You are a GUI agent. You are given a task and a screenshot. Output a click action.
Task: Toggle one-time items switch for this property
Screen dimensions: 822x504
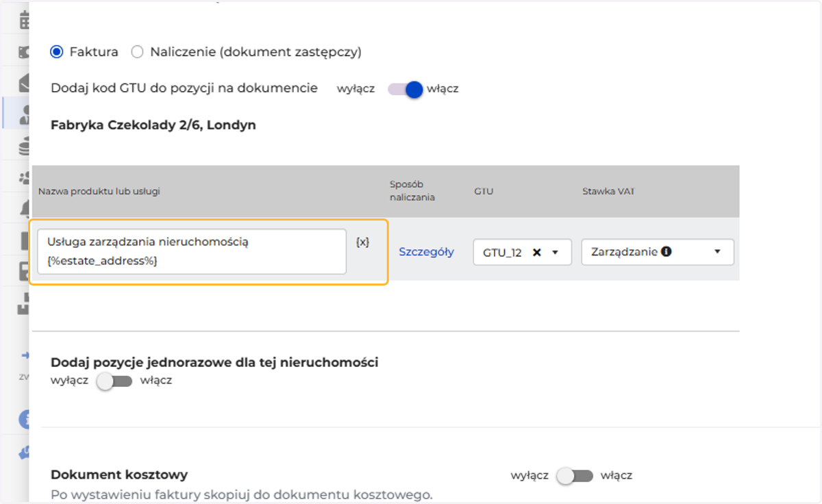(x=114, y=381)
